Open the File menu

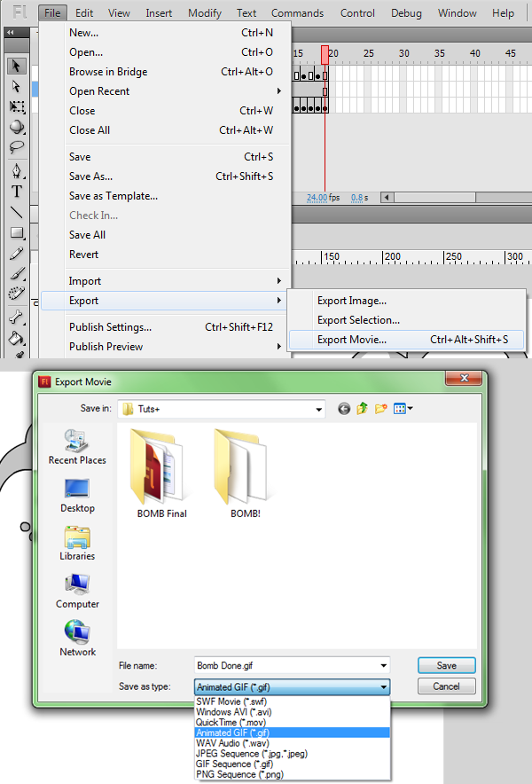click(52, 13)
